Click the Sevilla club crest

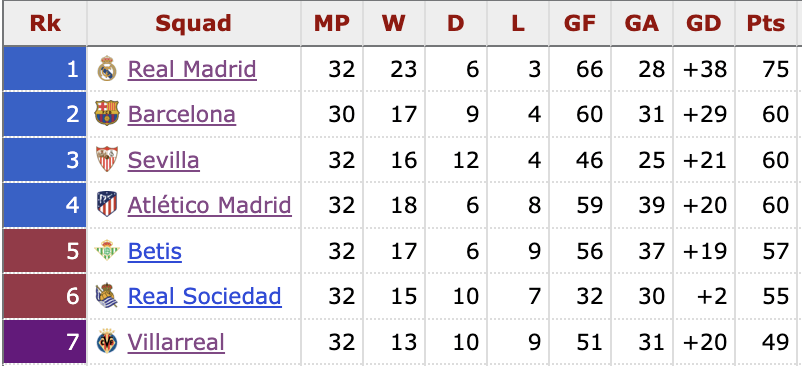pos(107,159)
